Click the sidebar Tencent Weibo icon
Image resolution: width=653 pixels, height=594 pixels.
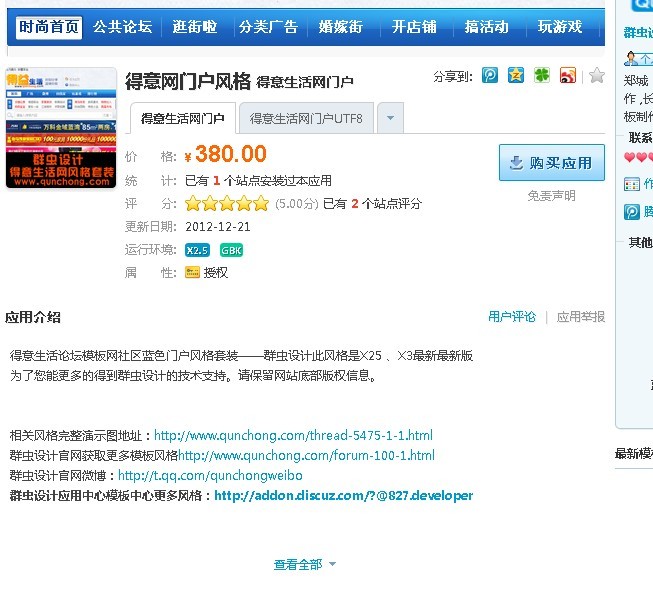click(632, 212)
